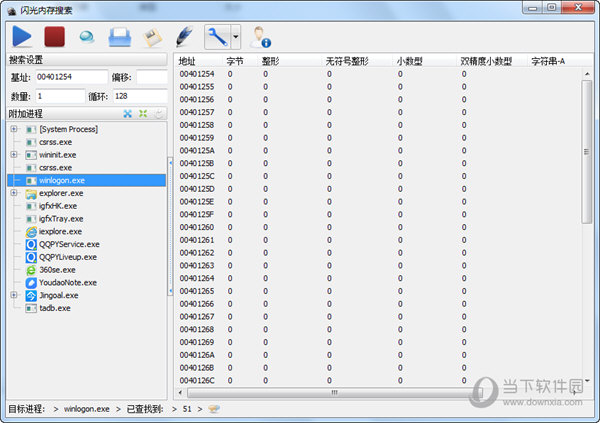Click the horizontal scrollbar thumb of results
Image resolution: width=600 pixels, height=423 pixels.
334,392
